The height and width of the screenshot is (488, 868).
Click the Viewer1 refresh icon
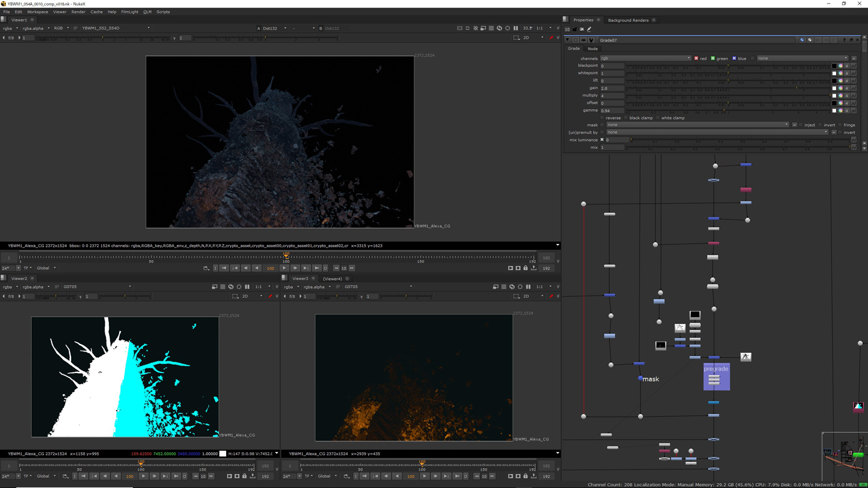[x=499, y=28]
